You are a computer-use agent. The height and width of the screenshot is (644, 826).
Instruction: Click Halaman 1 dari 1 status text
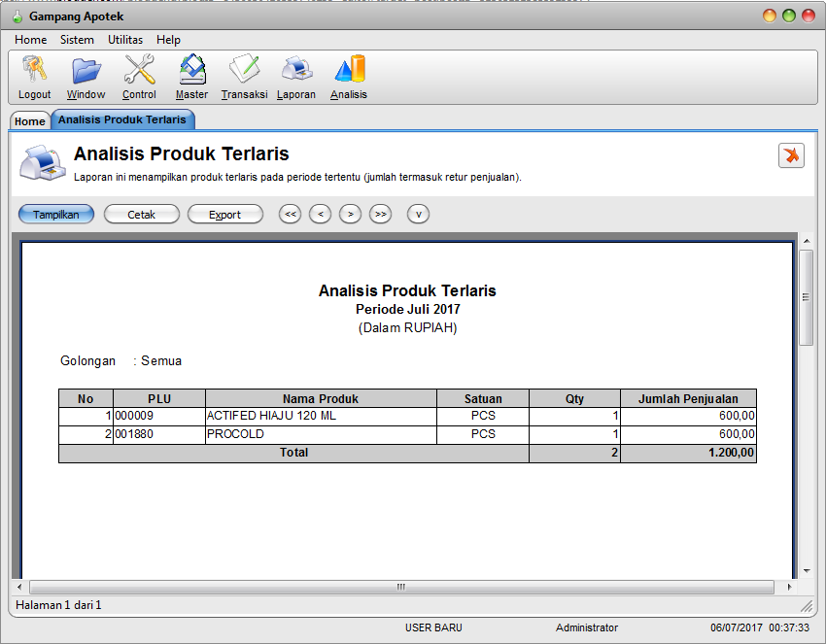click(58, 605)
